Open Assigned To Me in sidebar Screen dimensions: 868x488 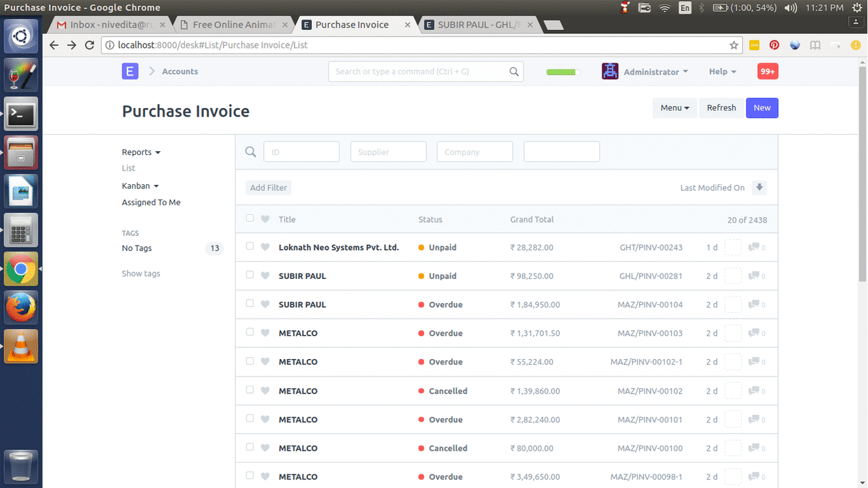pos(151,203)
